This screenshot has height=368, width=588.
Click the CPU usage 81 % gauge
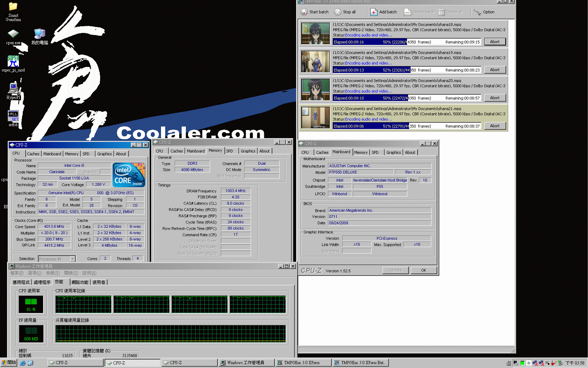[x=31, y=304]
